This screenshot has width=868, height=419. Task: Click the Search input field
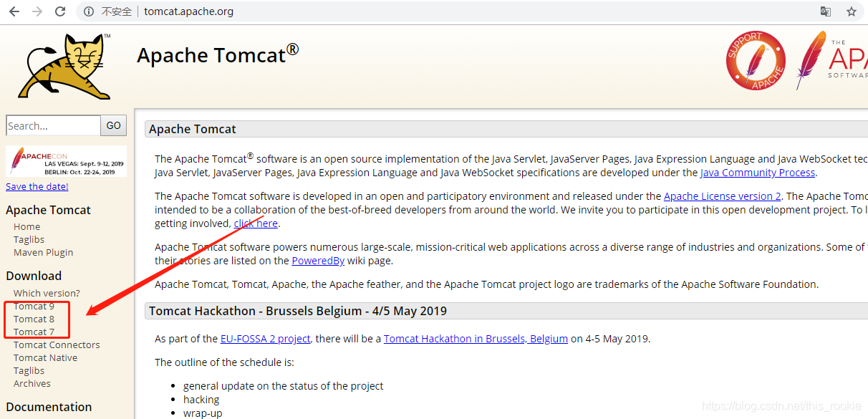coord(53,125)
